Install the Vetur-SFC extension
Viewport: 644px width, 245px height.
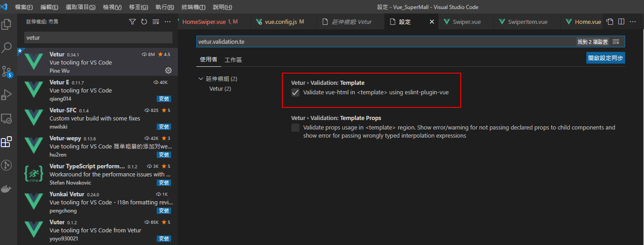coord(164,127)
